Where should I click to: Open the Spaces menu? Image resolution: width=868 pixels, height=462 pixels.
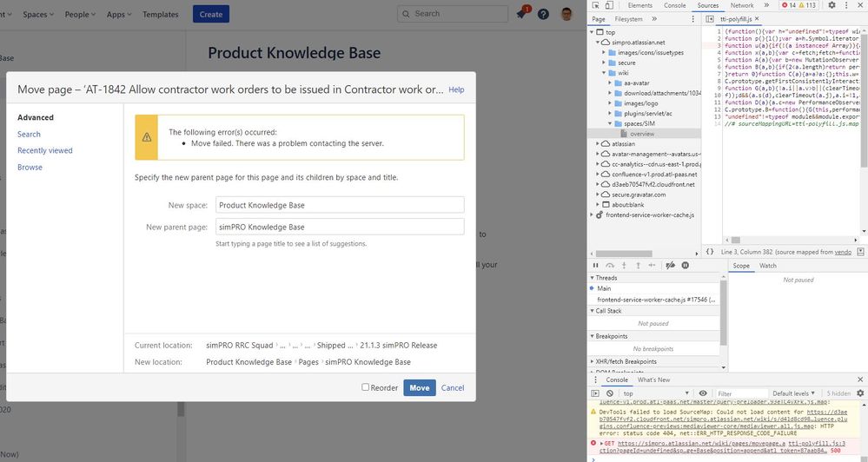pos(38,15)
